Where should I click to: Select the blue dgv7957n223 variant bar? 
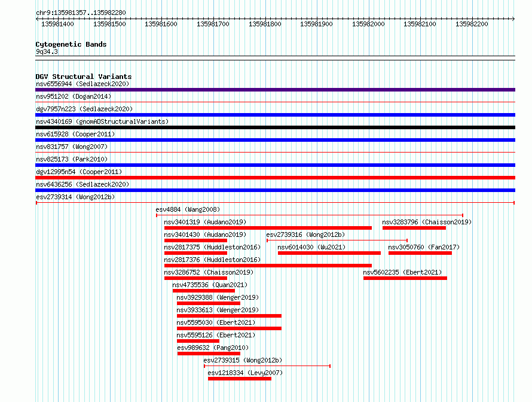click(275, 115)
